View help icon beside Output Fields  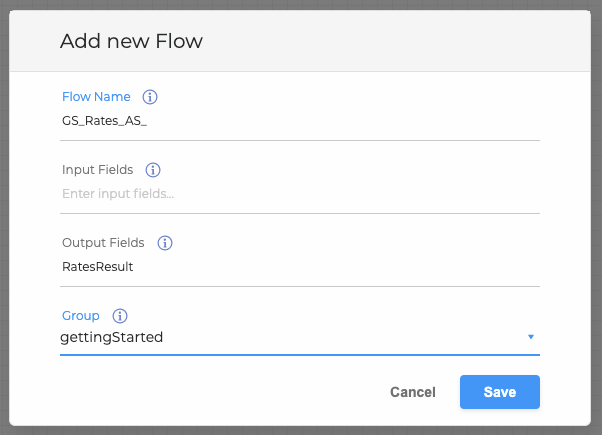[165, 243]
